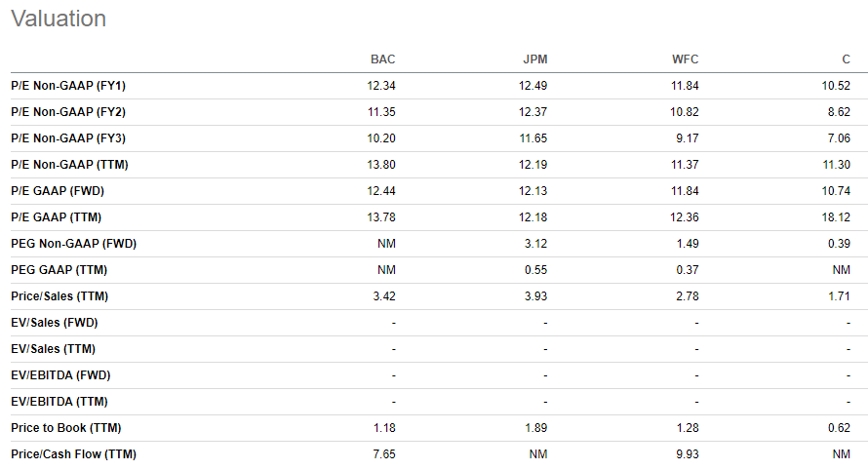Viewport: 868px width, 470px height.
Task: Select the Price/Sales (TTM) row label
Action: coord(59,296)
